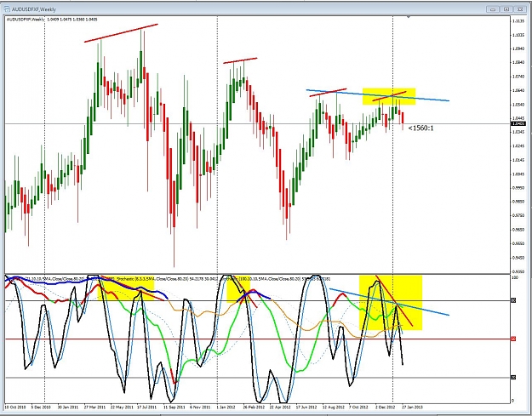The width and height of the screenshot is (532, 416).
Task: Click the '2 Dec 2012' date label
Action: [385, 407]
